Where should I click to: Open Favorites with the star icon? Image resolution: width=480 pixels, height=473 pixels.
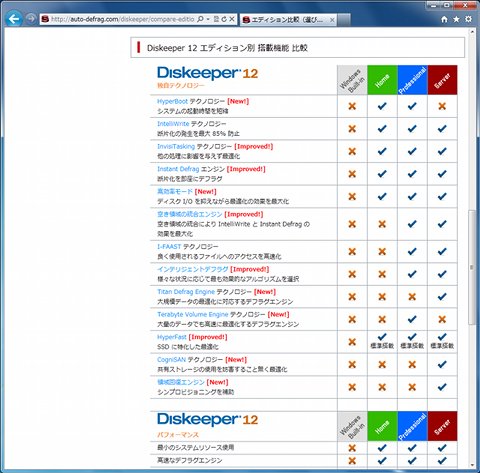pyautogui.click(x=456, y=19)
